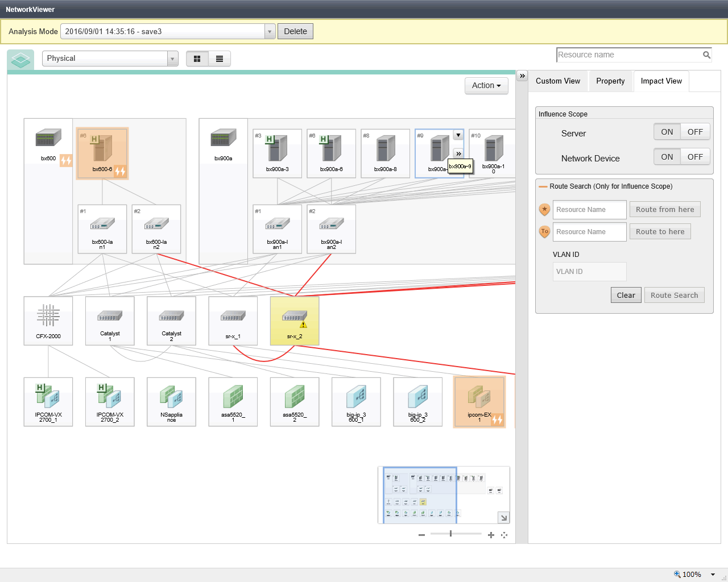Click the minimap thumbnail viewport
Image resolution: width=728 pixels, height=582 pixels.
pyautogui.click(x=420, y=495)
